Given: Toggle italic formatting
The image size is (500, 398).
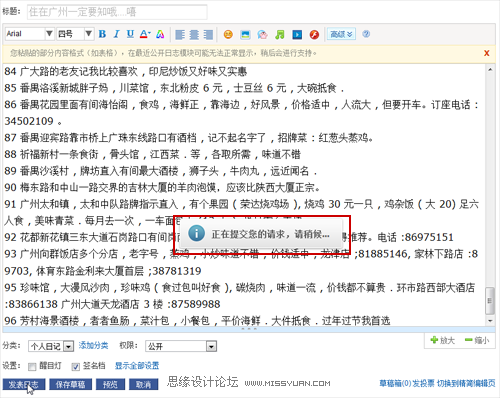Looking at the screenshot, I should pyautogui.click(x=116, y=34).
